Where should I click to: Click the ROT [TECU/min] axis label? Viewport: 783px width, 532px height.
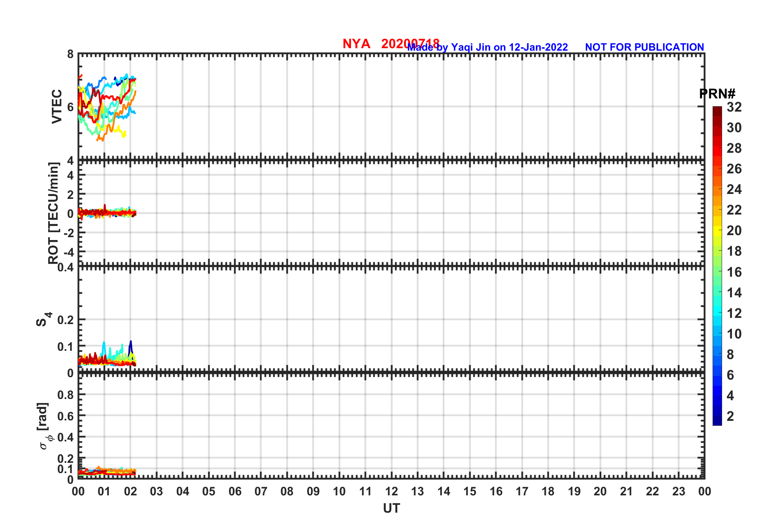(x=54, y=213)
